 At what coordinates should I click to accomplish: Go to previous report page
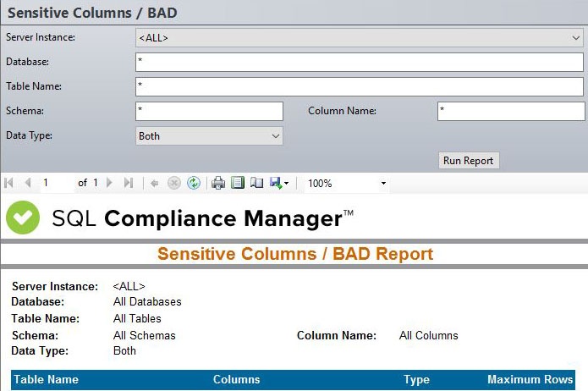coord(27,183)
